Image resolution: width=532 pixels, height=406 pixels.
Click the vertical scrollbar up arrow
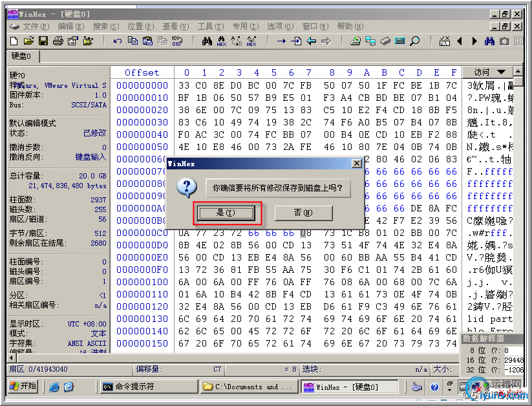[x=518, y=71]
